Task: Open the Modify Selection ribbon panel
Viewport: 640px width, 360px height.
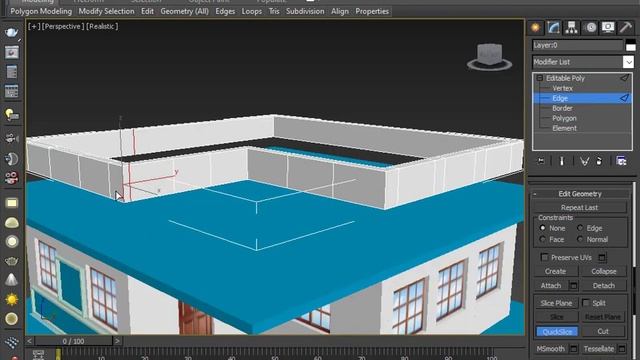Action: coord(106,11)
